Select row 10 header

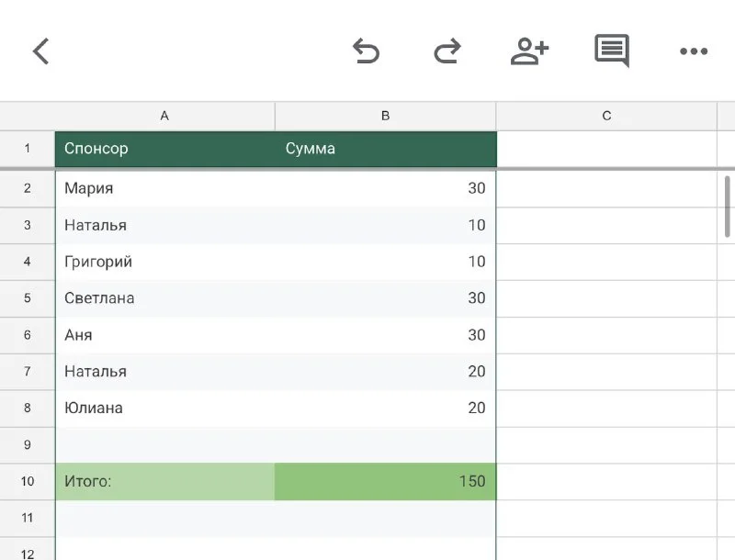(28, 481)
